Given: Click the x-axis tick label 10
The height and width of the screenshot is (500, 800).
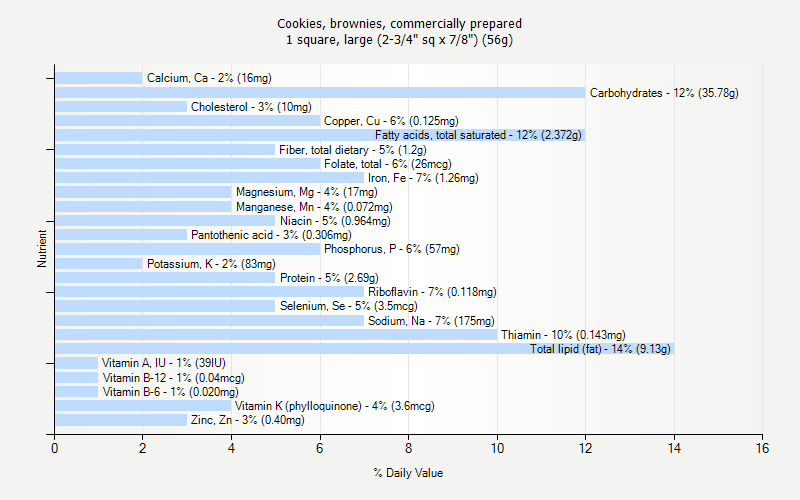Looking at the screenshot, I should 497,448.
